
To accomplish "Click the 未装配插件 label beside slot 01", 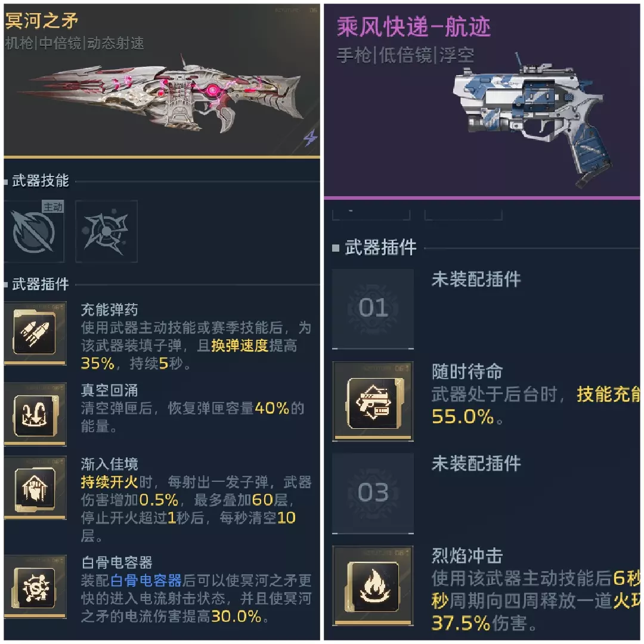I will pos(476,279).
